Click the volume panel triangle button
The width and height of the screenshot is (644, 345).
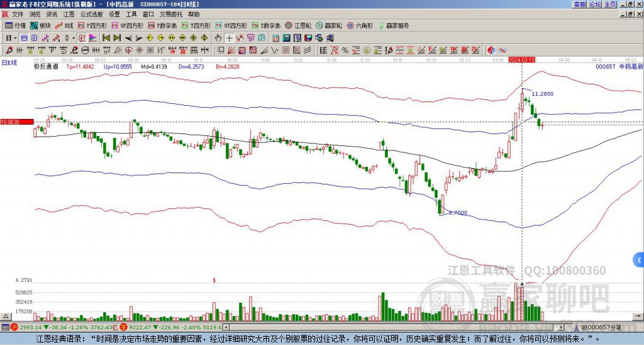tap(6, 316)
